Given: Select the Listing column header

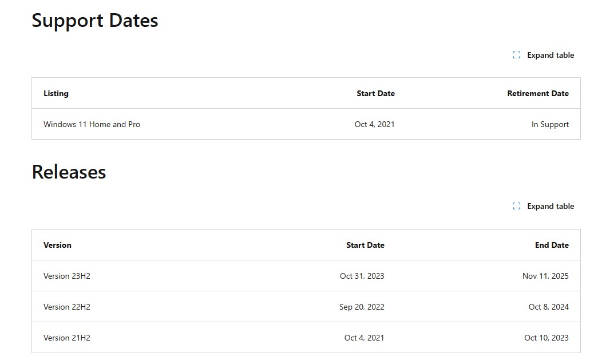Looking at the screenshot, I should (56, 93).
